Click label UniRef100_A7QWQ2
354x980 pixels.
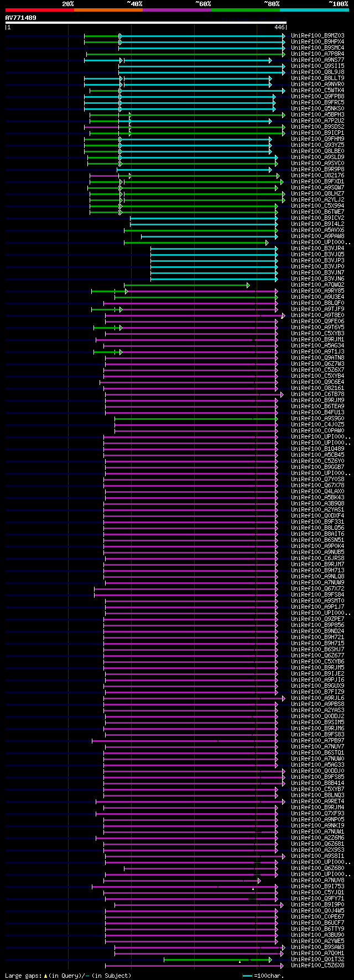click(317, 285)
